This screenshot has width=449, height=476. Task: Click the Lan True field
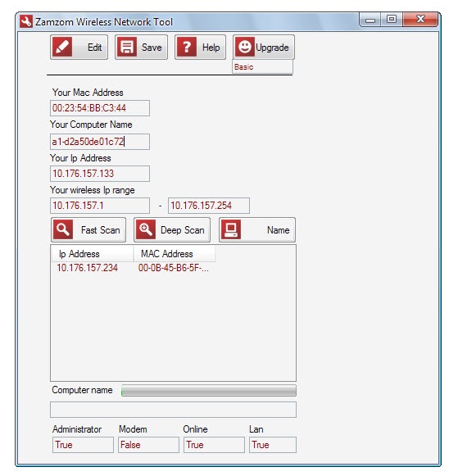(273, 445)
